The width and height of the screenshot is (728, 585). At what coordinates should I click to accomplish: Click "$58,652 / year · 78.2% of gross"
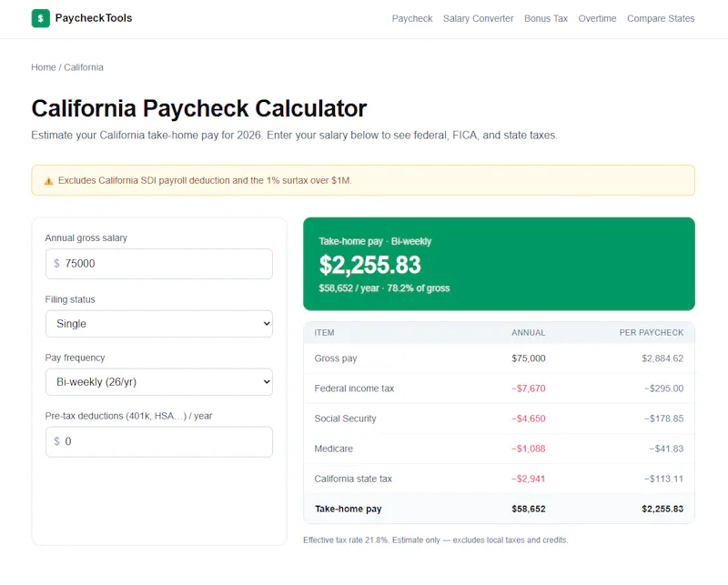pos(384,288)
